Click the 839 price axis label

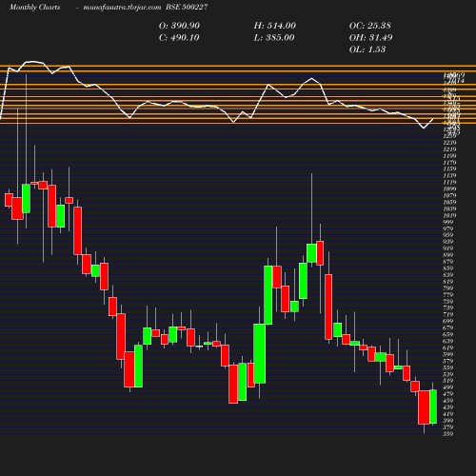tap(448, 275)
